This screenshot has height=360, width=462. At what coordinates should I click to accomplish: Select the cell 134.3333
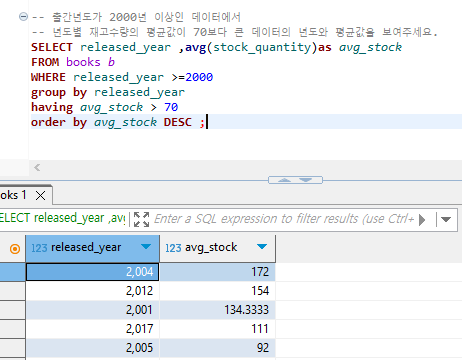218,310
